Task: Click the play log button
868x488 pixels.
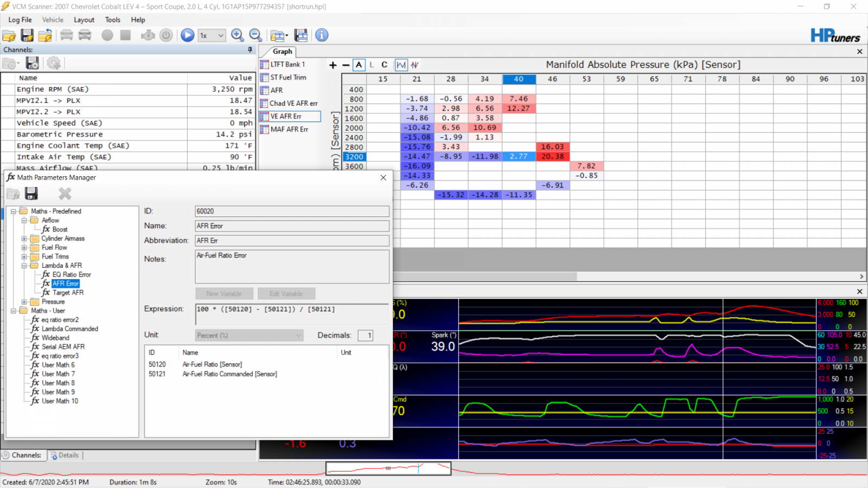Action: coord(187,35)
